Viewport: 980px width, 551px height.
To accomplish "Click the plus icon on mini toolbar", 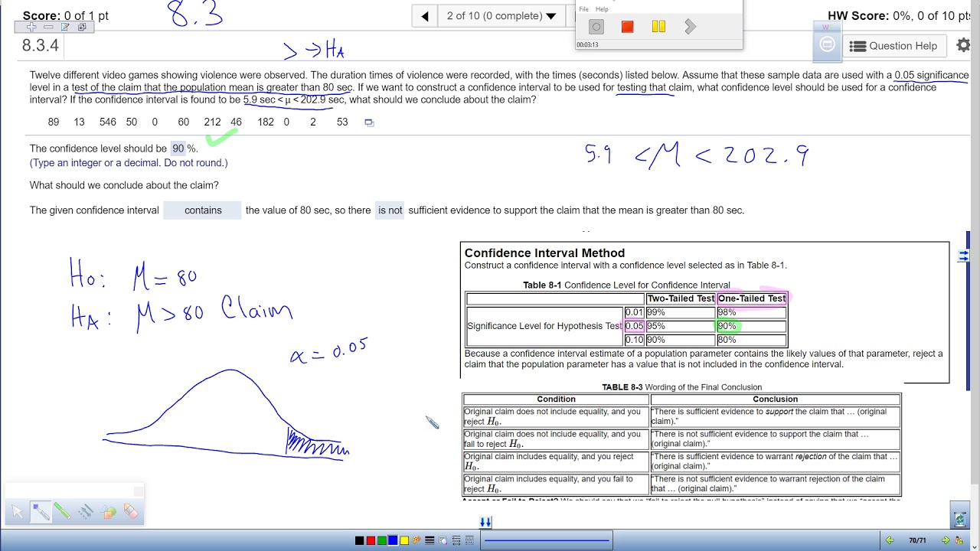I will [31, 27].
